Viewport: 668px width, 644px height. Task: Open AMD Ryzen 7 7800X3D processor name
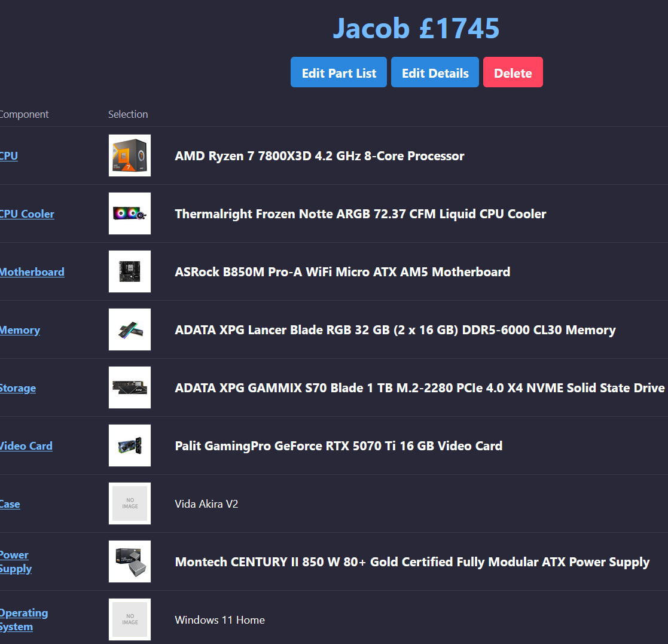(319, 156)
